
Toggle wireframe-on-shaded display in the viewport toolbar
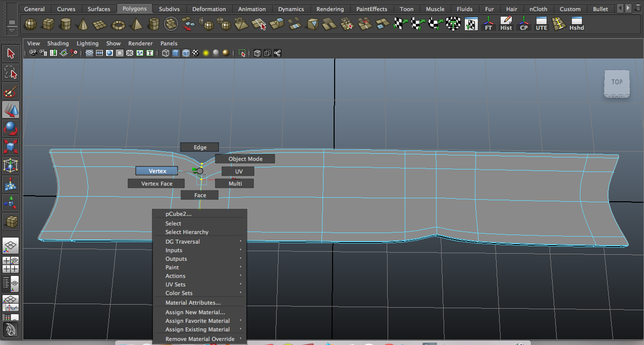pyautogui.click(x=185, y=53)
